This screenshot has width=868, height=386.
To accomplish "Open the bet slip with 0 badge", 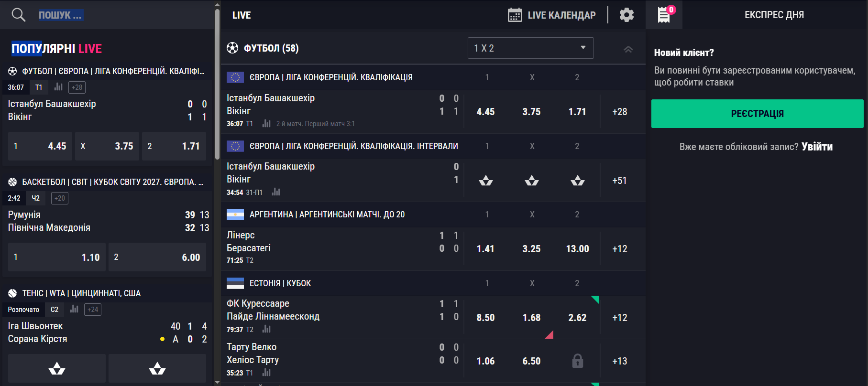I will [664, 14].
